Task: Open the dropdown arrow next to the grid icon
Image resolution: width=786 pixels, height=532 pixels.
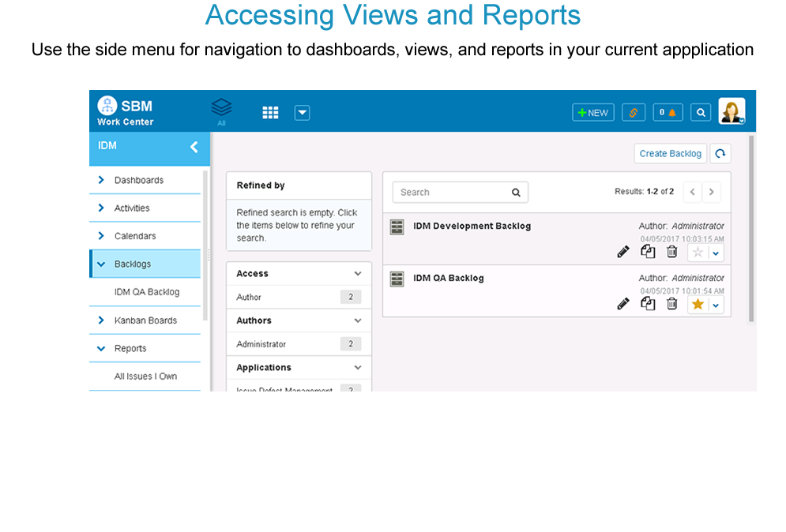Action: (302, 113)
